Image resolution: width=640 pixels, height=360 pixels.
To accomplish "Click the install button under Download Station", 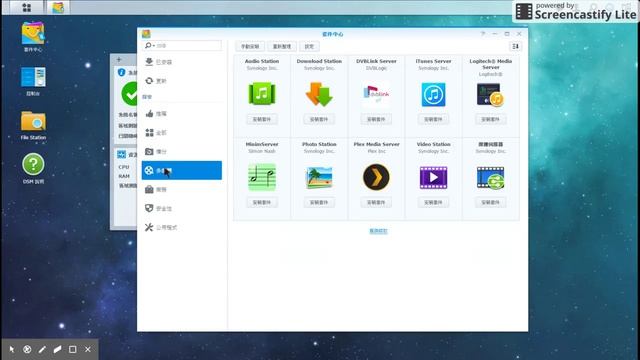I will point(319,119).
